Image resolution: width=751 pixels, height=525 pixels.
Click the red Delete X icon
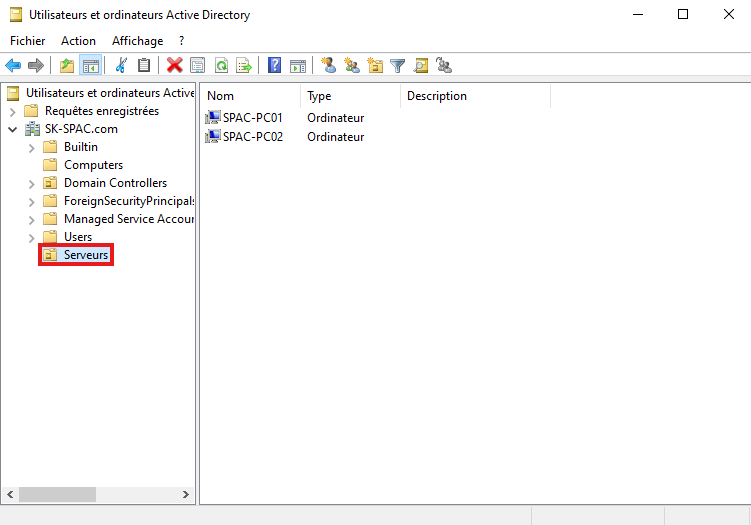tap(174, 66)
